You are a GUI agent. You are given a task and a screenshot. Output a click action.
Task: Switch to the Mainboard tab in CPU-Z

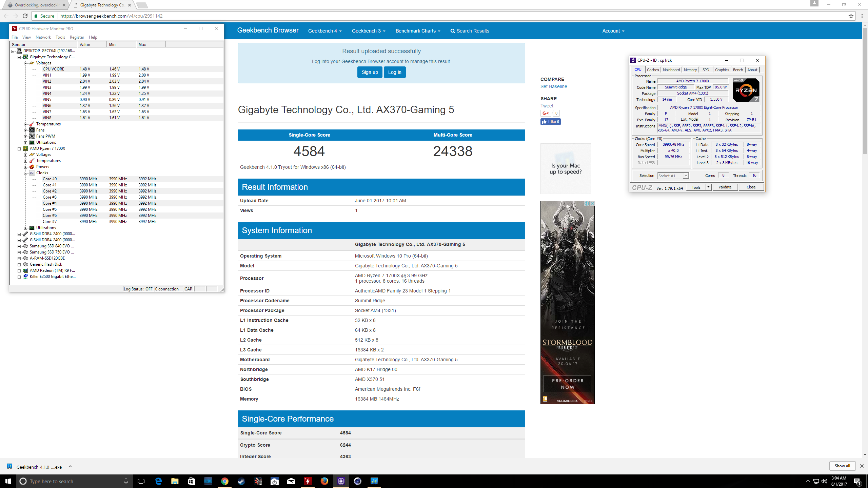671,70
